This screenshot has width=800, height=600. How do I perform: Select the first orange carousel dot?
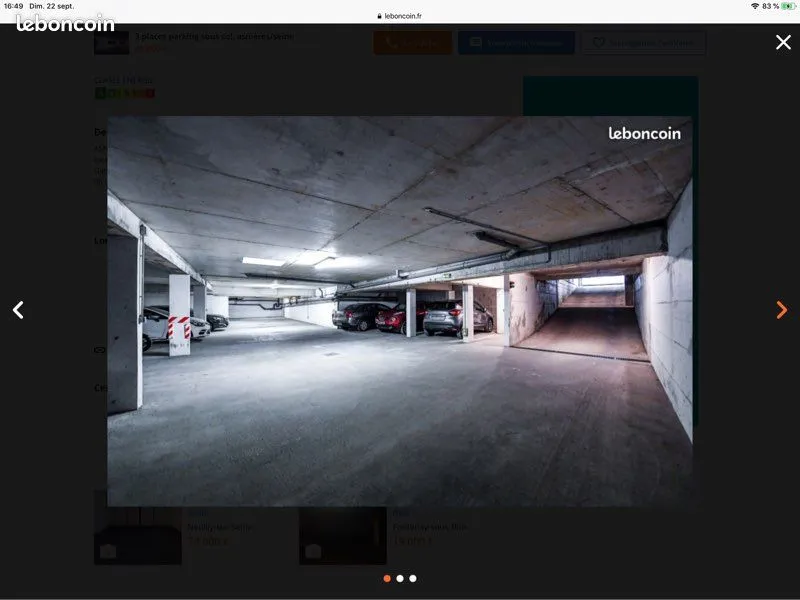[x=387, y=578]
